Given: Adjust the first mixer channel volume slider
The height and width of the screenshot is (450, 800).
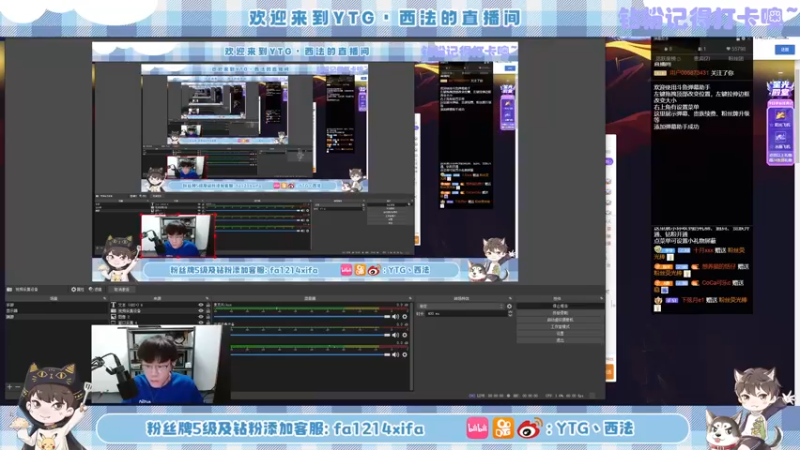Looking at the screenshot, I should point(302,317).
